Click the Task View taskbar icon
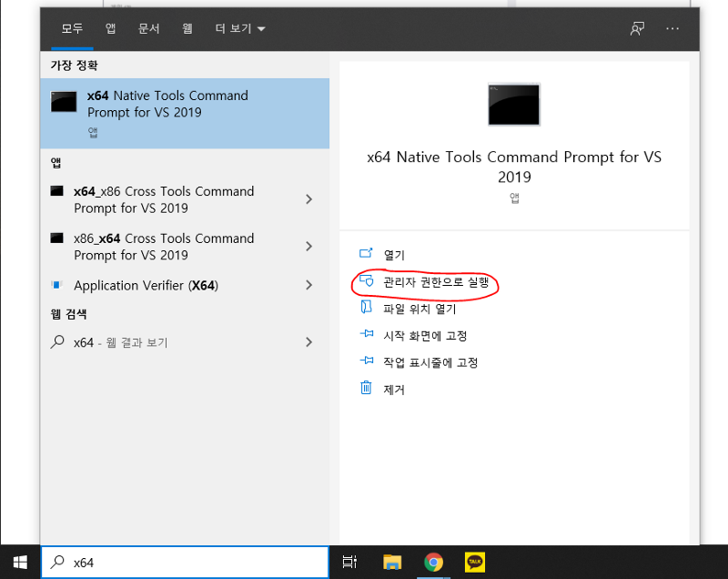Viewport: 728px width, 579px height. coord(349,563)
